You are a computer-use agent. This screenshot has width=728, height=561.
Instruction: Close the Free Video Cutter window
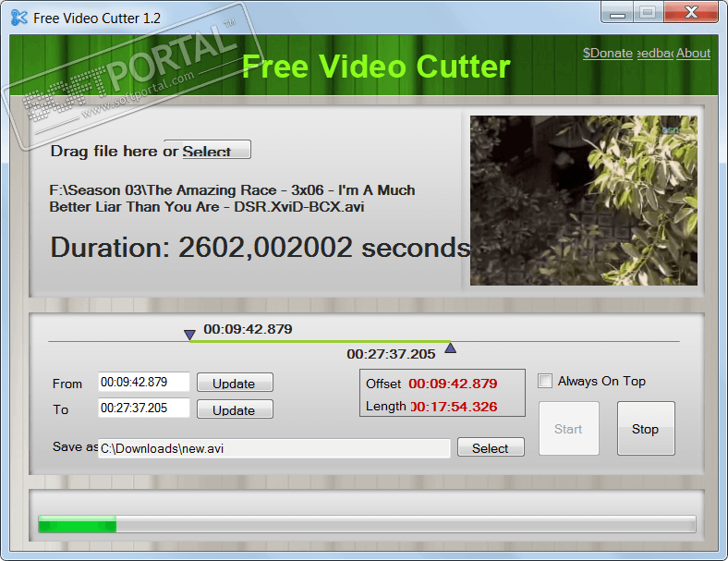coord(691,13)
